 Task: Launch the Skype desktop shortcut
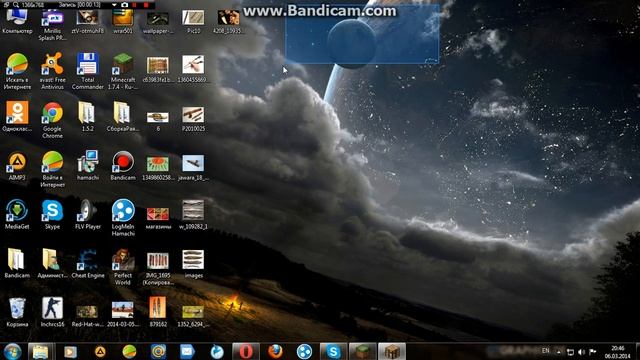pos(52,214)
